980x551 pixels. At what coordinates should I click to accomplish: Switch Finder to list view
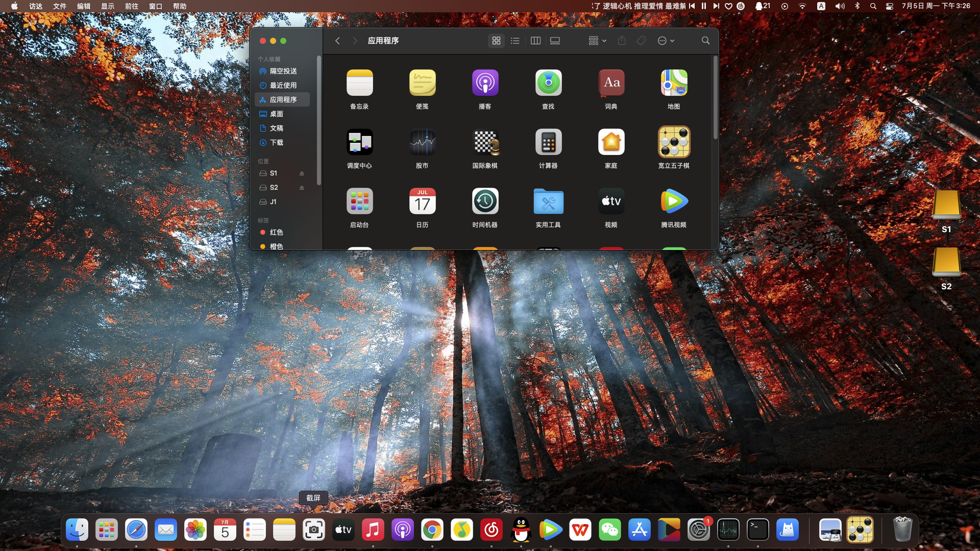(515, 41)
